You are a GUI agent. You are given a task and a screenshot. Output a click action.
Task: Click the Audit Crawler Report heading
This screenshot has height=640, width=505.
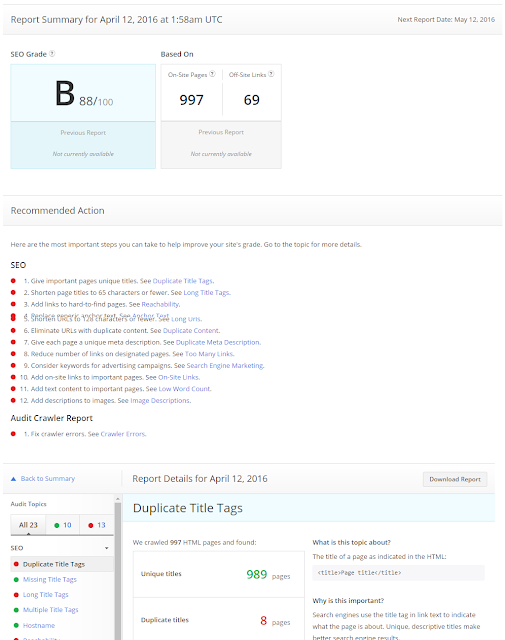point(52,418)
